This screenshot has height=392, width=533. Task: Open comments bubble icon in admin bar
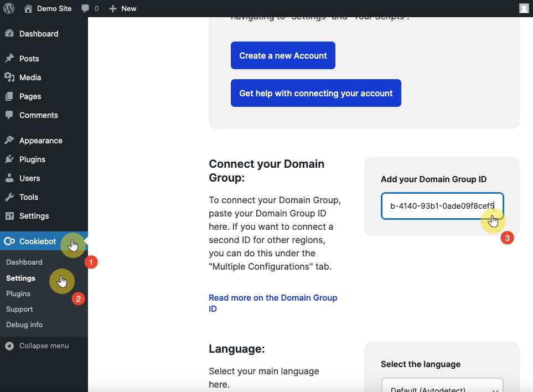coord(85,8)
